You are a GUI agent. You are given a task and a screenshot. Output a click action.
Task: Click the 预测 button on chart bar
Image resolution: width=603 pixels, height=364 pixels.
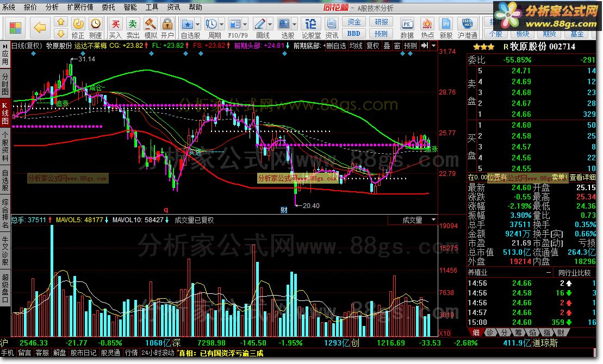click(x=411, y=46)
